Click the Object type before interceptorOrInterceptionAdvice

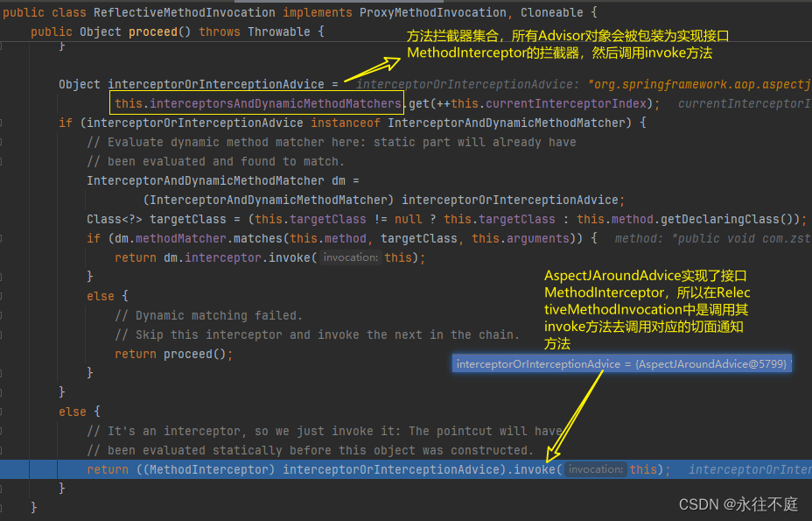click(80, 84)
